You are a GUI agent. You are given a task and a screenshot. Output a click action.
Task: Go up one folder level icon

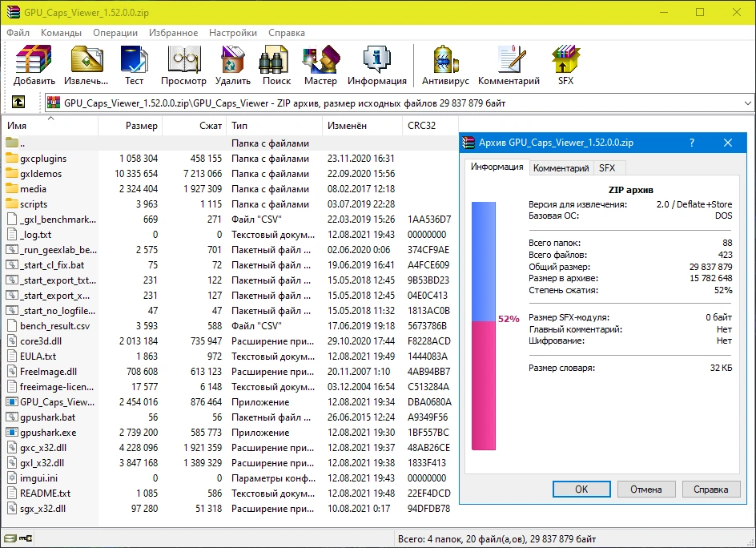pos(18,103)
